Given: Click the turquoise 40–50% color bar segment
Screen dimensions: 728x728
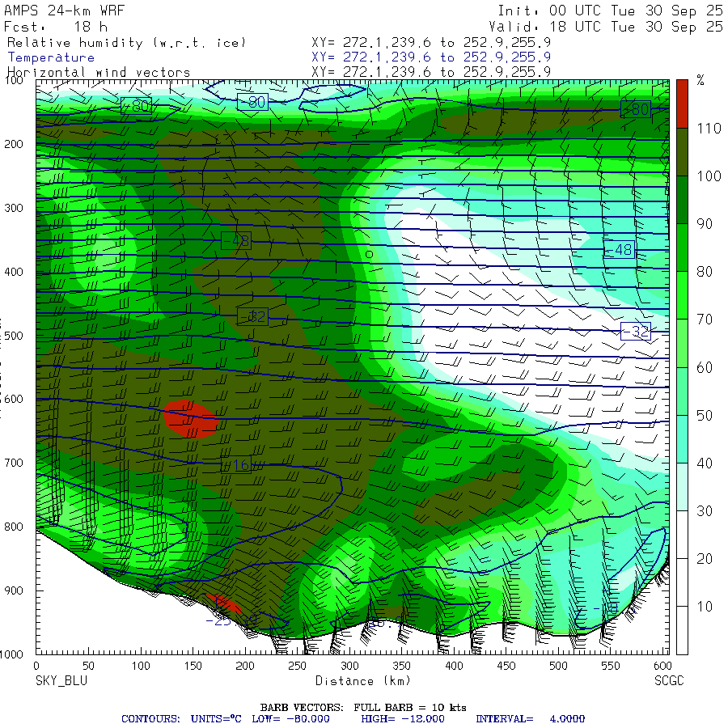Looking at the screenshot, I should pos(682,438).
